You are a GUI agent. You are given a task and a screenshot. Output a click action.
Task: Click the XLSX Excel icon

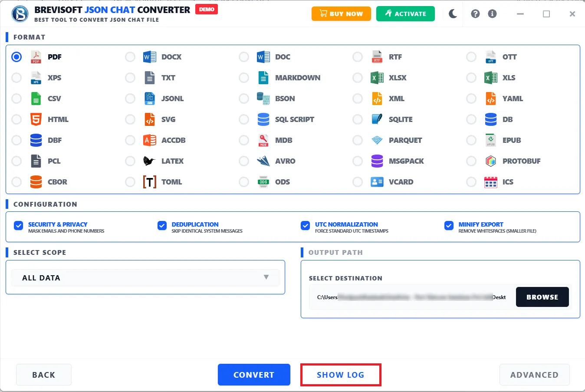pos(377,78)
